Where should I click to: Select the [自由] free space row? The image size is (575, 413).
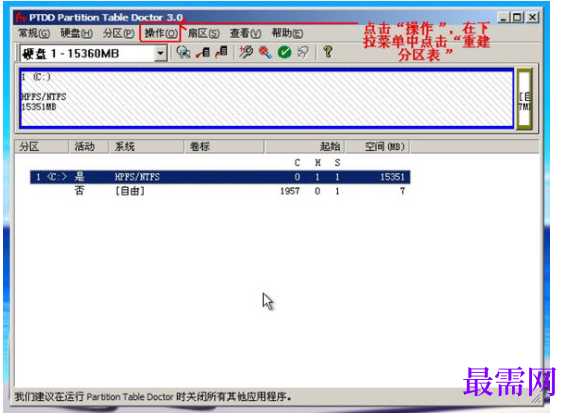[220, 191]
